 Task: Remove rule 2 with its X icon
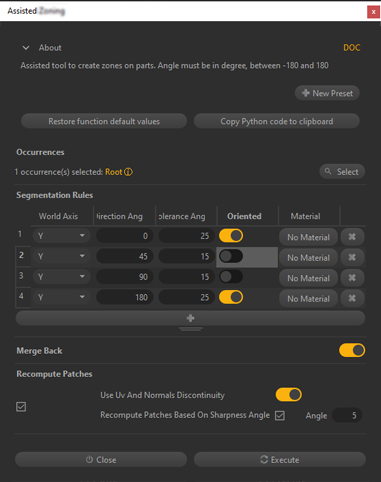pos(352,257)
